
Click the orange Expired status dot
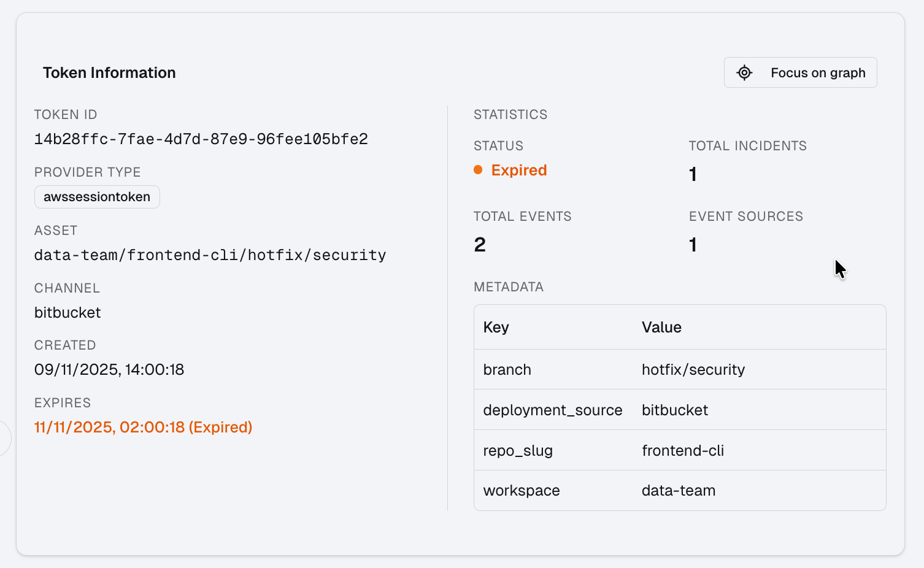(478, 170)
